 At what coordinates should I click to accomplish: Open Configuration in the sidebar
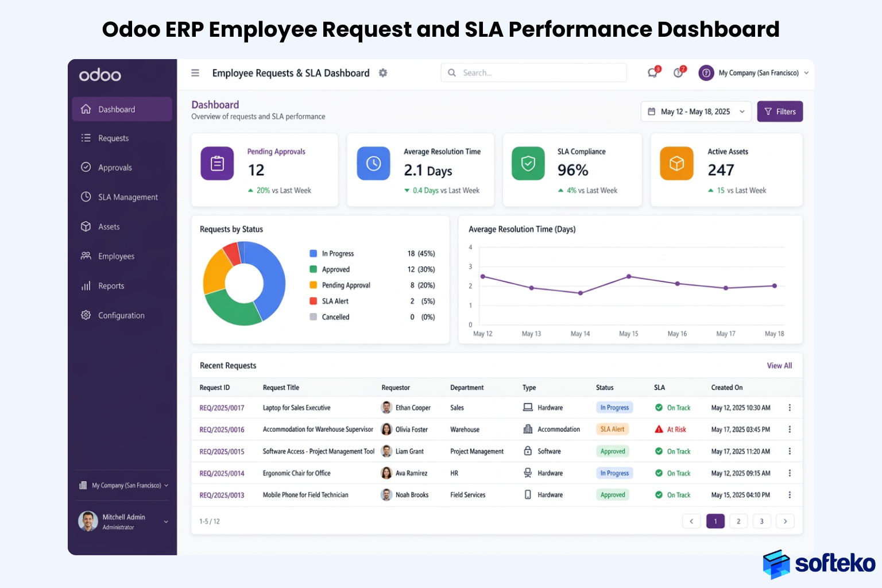(122, 315)
